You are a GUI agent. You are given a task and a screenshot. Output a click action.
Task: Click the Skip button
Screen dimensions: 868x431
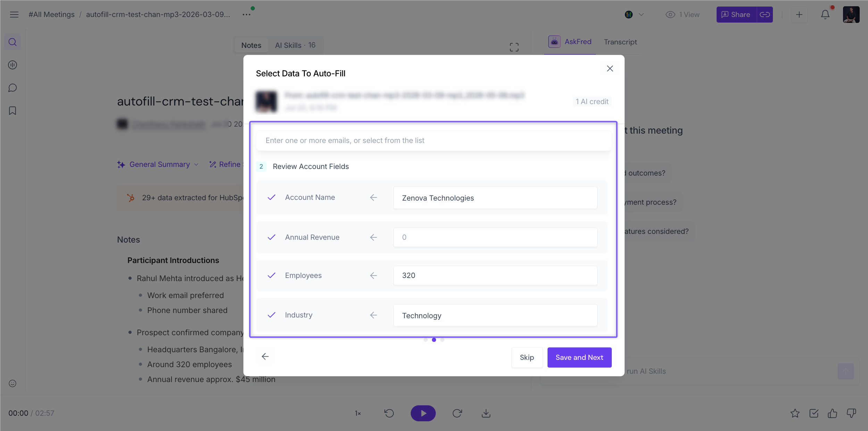[527, 357]
